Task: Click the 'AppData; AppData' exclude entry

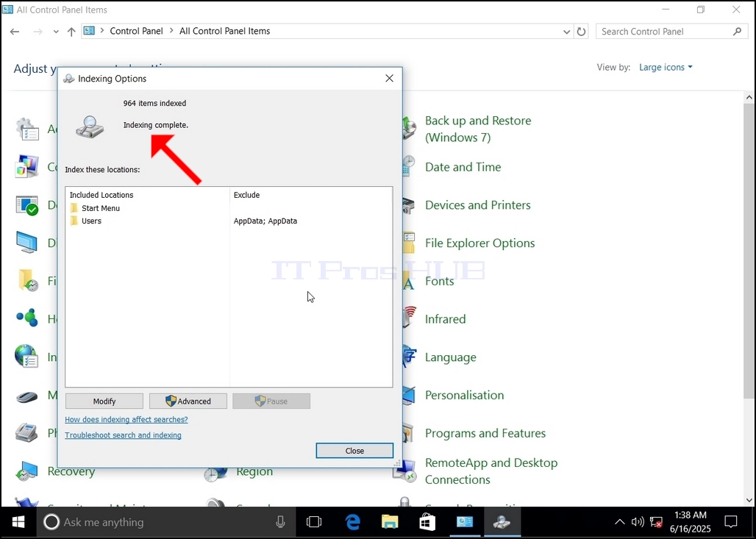Action: 265,221
